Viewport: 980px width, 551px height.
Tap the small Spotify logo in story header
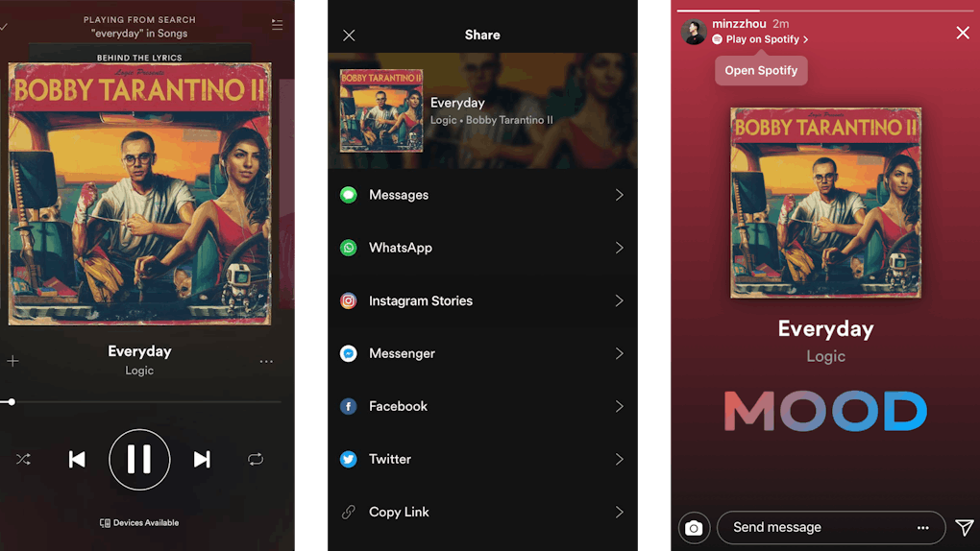[717, 39]
